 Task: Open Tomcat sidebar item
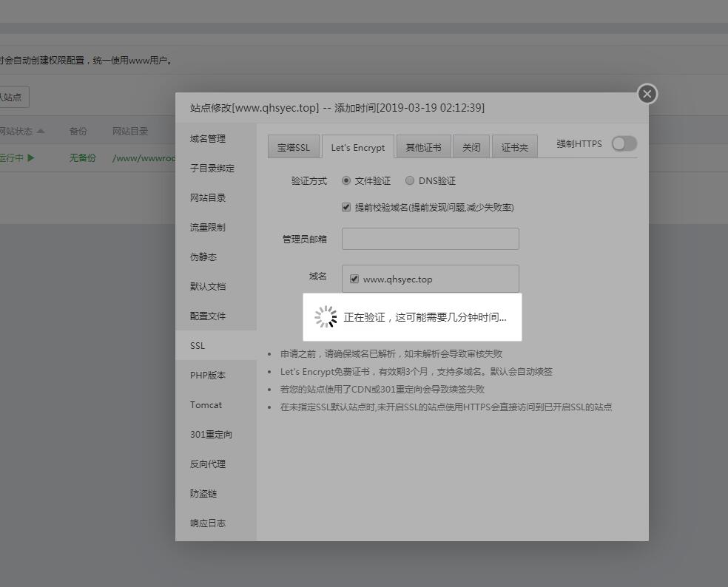coord(216,404)
